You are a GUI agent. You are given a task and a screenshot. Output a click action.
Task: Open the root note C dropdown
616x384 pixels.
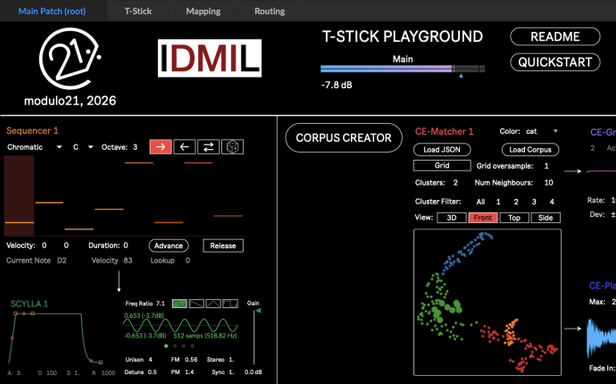pyautogui.click(x=83, y=147)
